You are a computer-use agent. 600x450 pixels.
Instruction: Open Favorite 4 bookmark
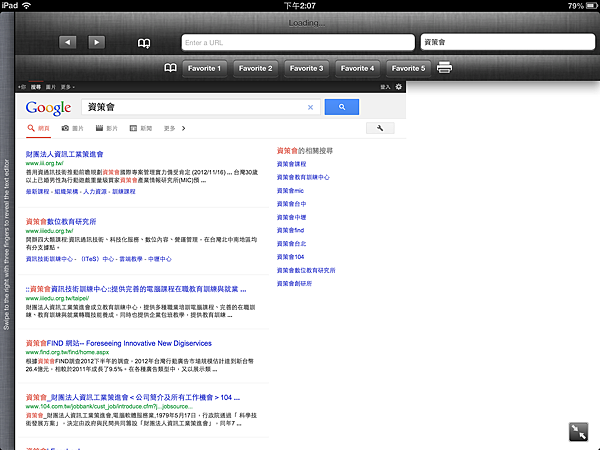click(x=357, y=68)
